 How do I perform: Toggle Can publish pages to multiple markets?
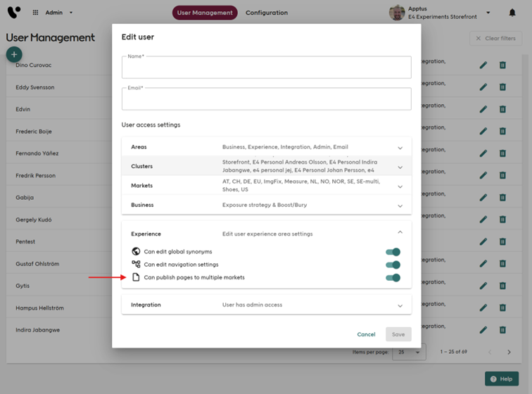click(x=393, y=278)
